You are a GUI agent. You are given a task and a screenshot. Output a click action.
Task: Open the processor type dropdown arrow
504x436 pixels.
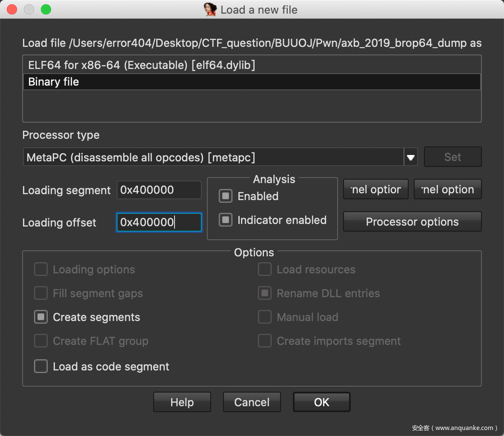tap(410, 157)
